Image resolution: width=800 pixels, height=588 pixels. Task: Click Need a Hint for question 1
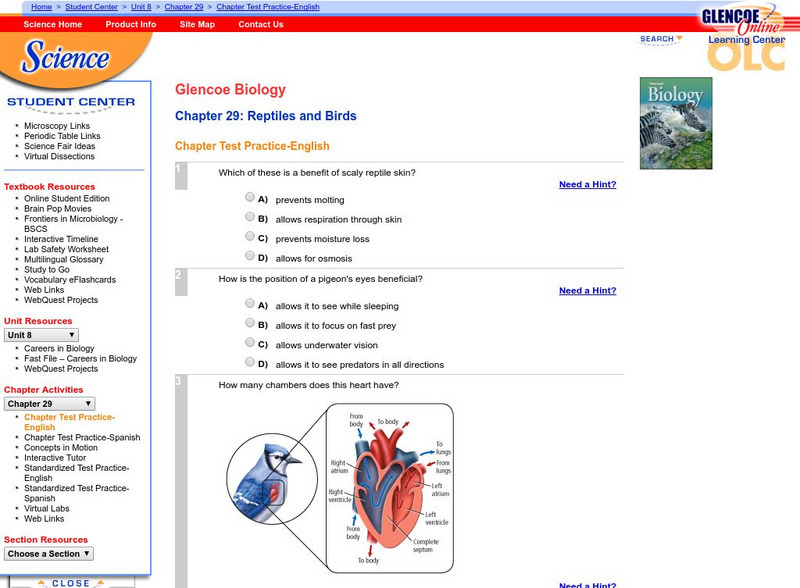[588, 184]
